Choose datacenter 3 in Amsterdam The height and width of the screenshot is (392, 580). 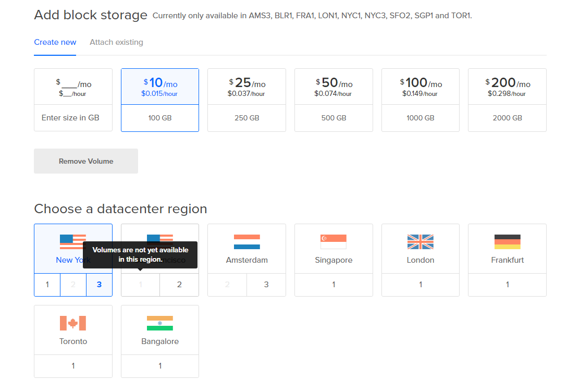pyautogui.click(x=266, y=285)
